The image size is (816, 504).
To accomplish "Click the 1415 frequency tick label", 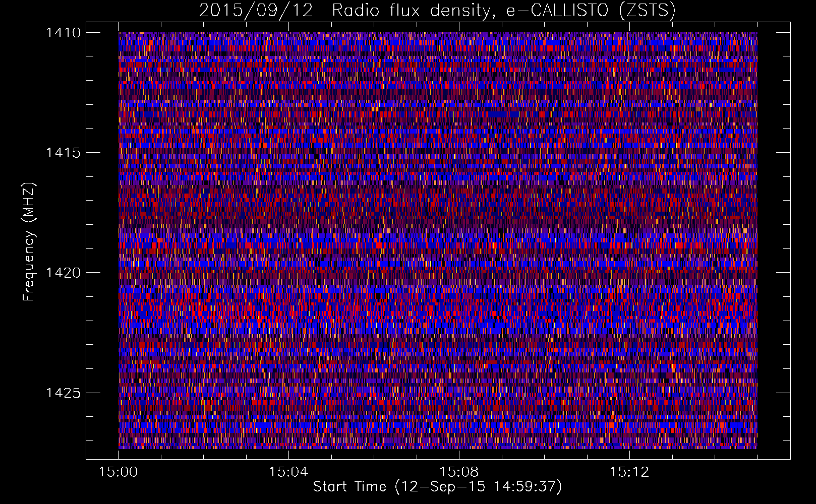I will pos(63,153).
